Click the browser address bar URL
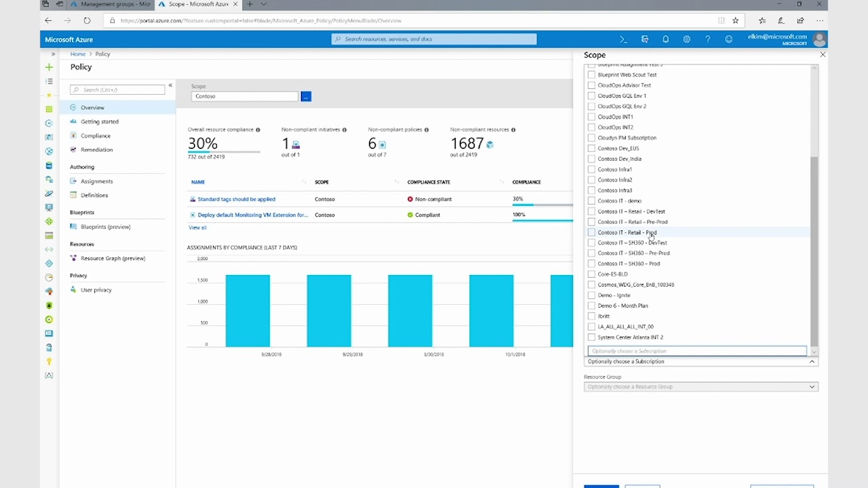Screen dimensions: 868x488 pyautogui.click(x=261, y=20)
